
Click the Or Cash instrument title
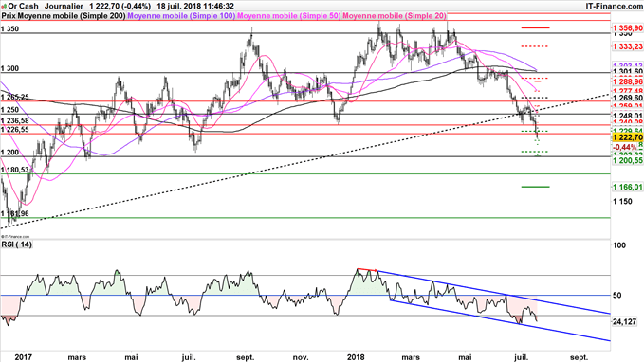tap(23, 6)
